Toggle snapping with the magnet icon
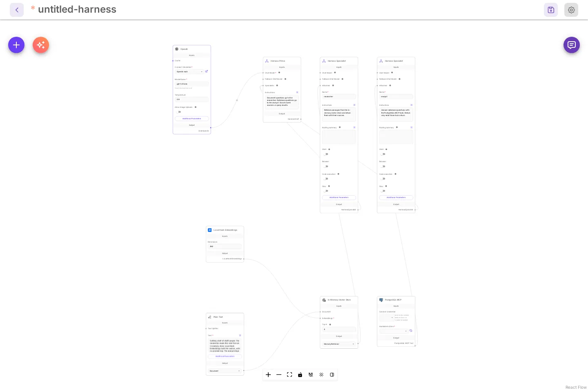Viewport: 588px width, 392px height. point(311,375)
